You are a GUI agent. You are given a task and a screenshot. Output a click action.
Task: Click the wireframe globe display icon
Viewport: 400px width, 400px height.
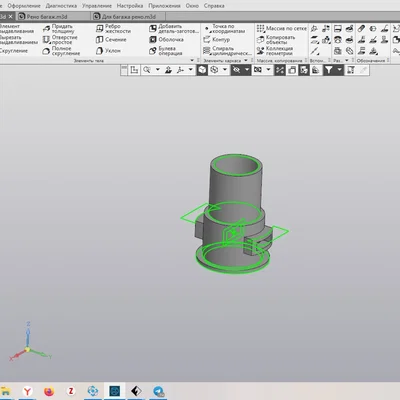[214, 70]
